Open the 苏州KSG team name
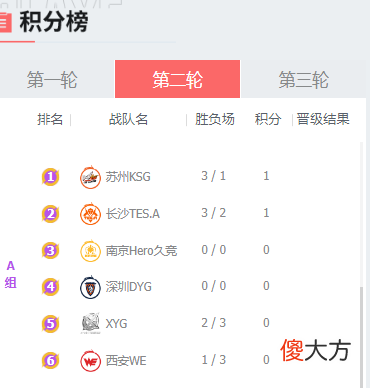This screenshot has height=388, width=370. [x=128, y=177]
